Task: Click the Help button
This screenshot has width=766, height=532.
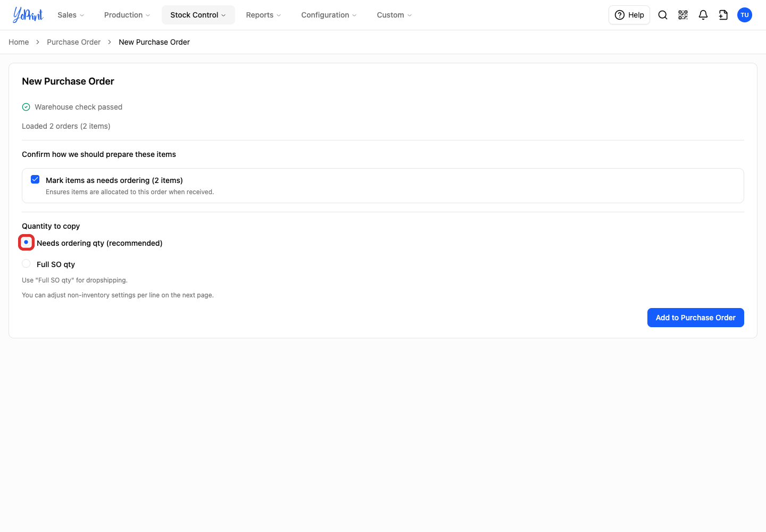Action: click(x=629, y=15)
